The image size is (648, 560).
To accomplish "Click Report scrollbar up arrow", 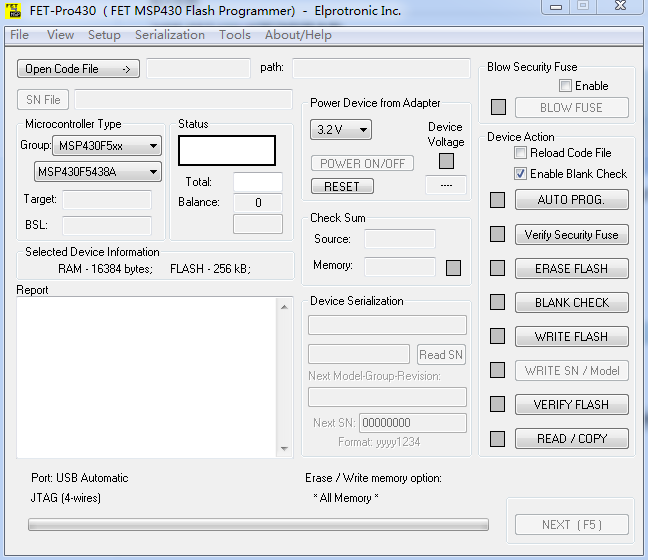I will (x=284, y=307).
